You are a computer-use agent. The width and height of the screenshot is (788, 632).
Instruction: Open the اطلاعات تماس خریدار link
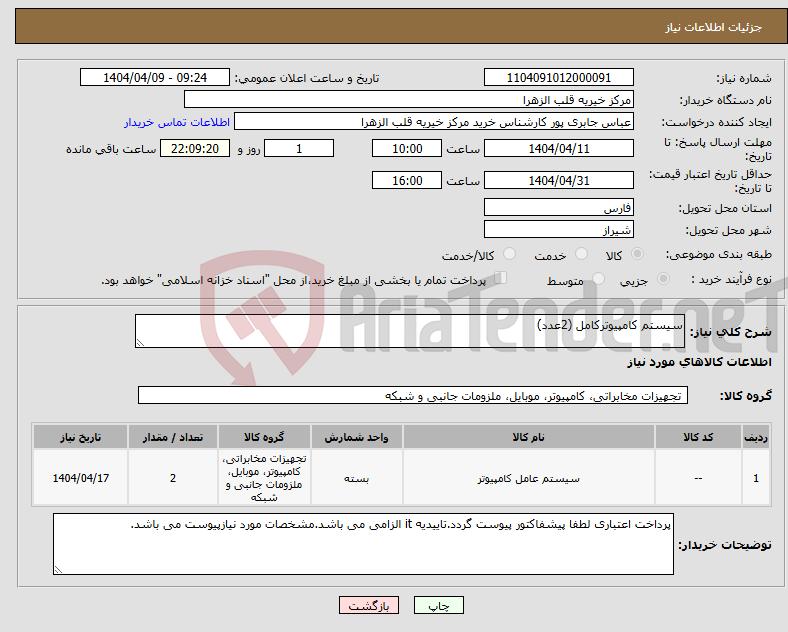point(177,122)
